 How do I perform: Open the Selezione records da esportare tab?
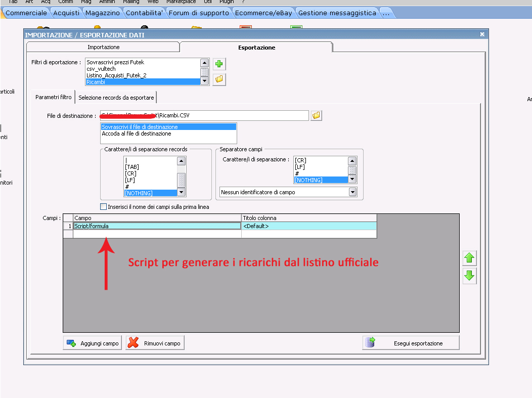[x=116, y=98]
